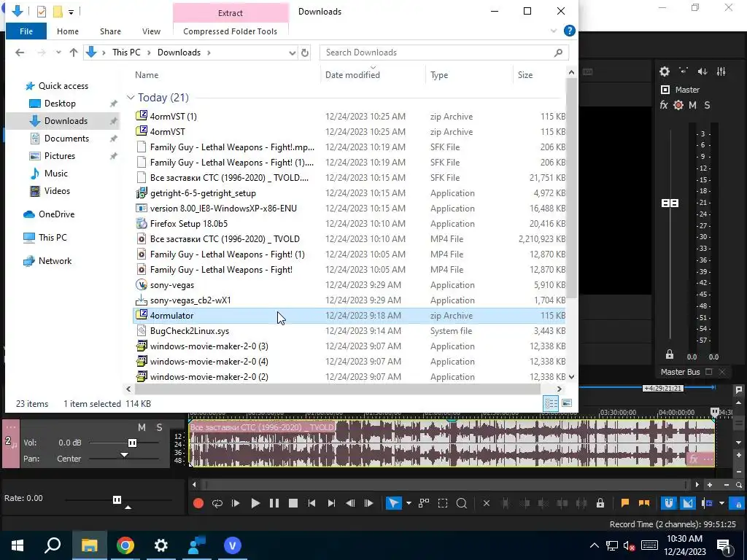747x560 pixels.
Task: Insert region with double orange flags
Action: pyautogui.click(x=644, y=503)
